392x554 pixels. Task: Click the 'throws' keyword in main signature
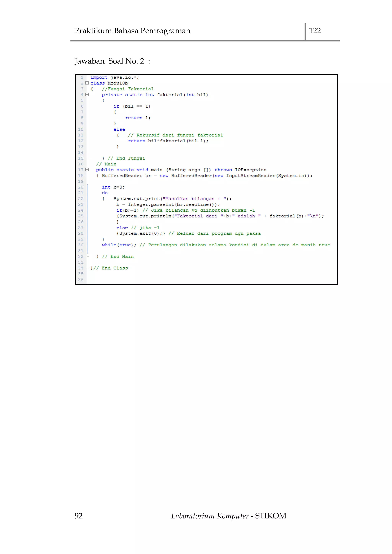coord(223,170)
